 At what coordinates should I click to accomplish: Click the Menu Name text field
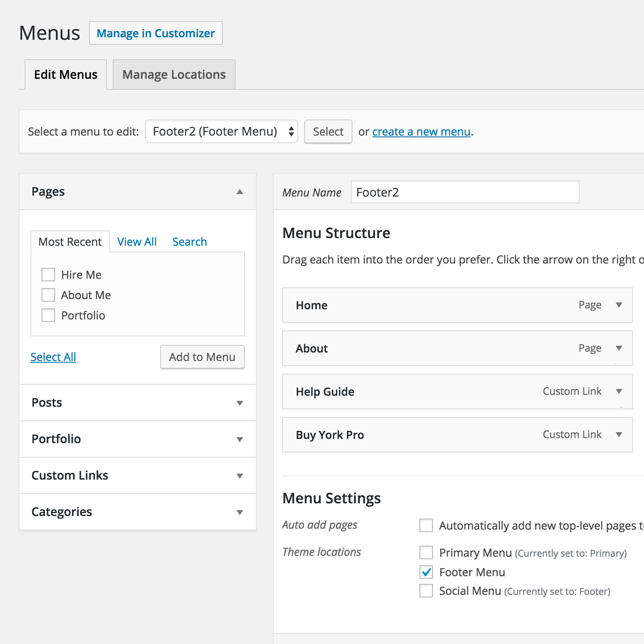tap(465, 192)
